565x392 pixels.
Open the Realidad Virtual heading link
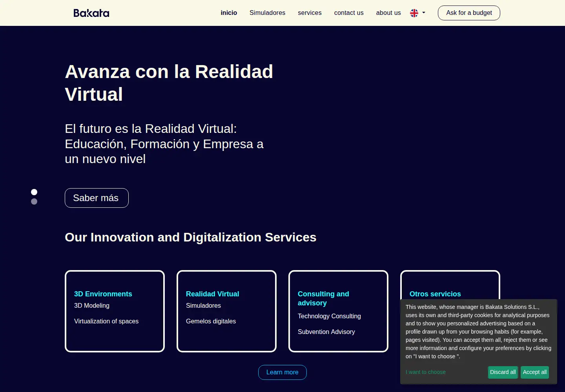click(x=212, y=294)
